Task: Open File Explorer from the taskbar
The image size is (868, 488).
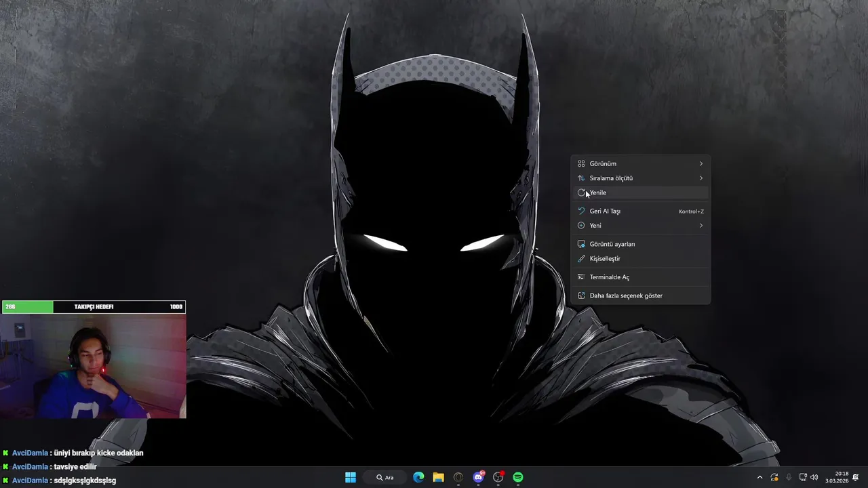Action: coord(439,477)
